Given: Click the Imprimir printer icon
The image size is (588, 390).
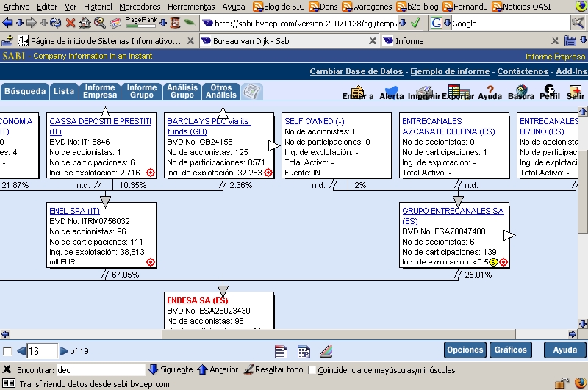Looking at the screenshot, I should click(x=425, y=92).
